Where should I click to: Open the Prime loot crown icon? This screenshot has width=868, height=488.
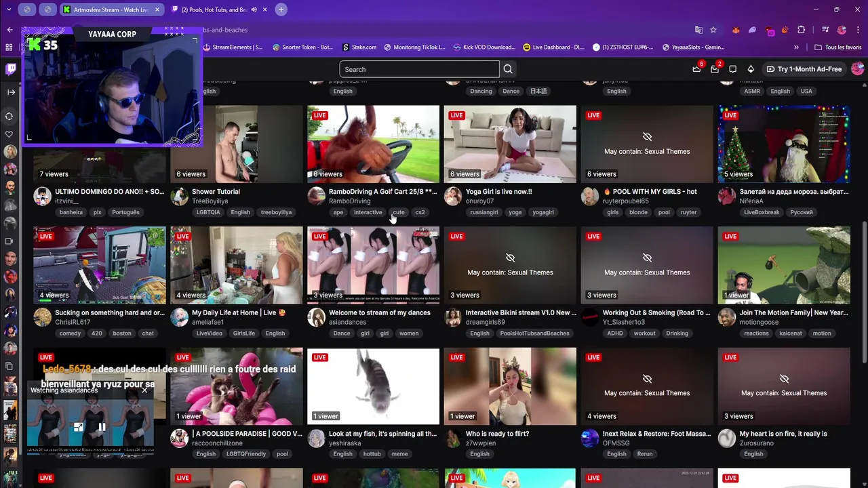coord(696,69)
